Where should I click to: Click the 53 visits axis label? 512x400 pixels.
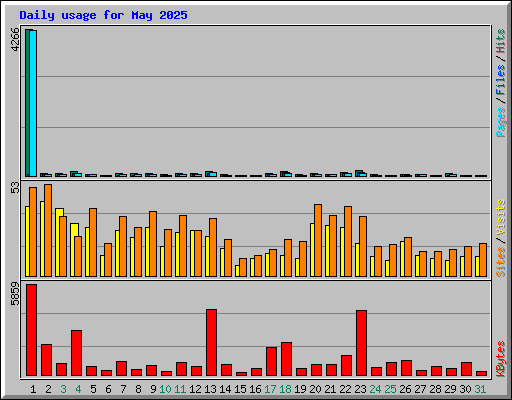tap(15, 188)
